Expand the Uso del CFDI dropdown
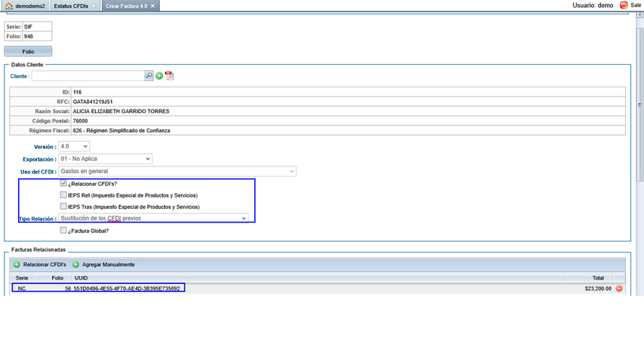644x351 pixels. point(177,172)
